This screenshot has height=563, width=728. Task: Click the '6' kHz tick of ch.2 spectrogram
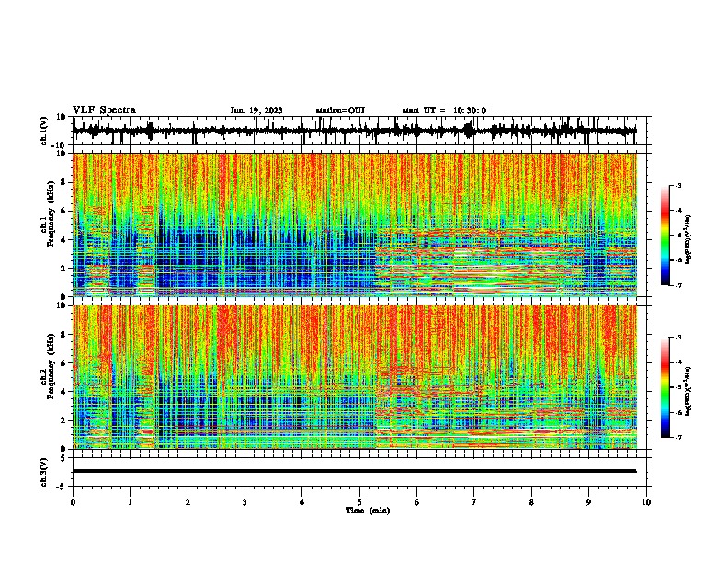tap(64, 363)
